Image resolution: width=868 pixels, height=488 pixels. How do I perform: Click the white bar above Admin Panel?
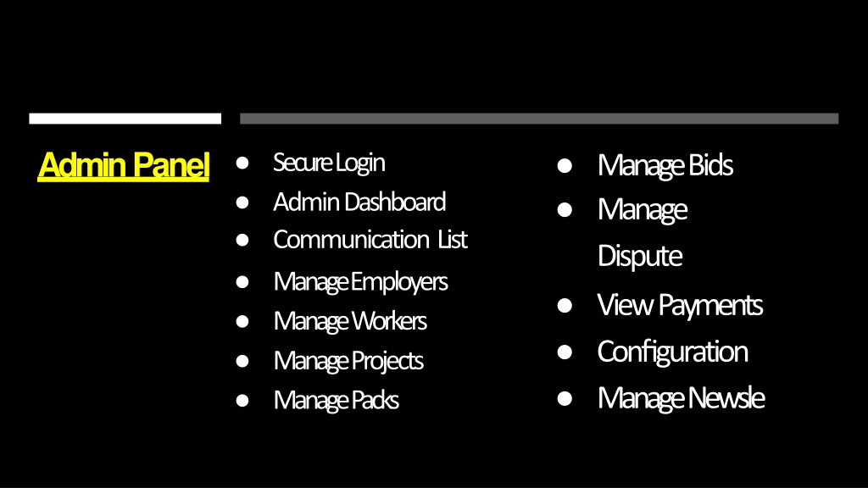tap(125, 119)
